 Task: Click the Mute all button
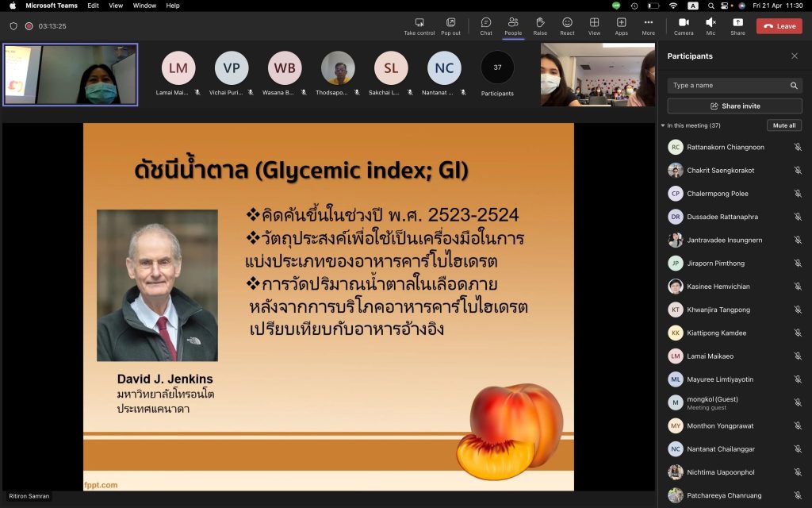pyautogui.click(x=784, y=125)
